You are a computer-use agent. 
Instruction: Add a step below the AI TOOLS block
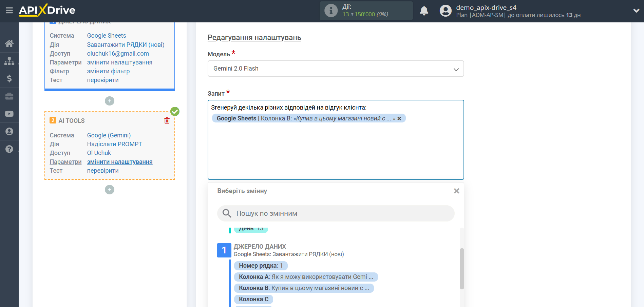(110, 190)
